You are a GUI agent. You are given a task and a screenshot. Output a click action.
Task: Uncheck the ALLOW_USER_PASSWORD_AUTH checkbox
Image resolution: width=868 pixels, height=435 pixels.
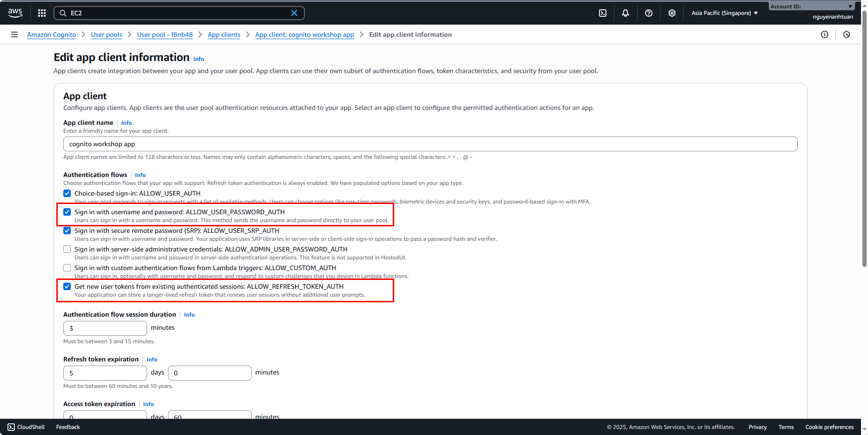click(67, 212)
